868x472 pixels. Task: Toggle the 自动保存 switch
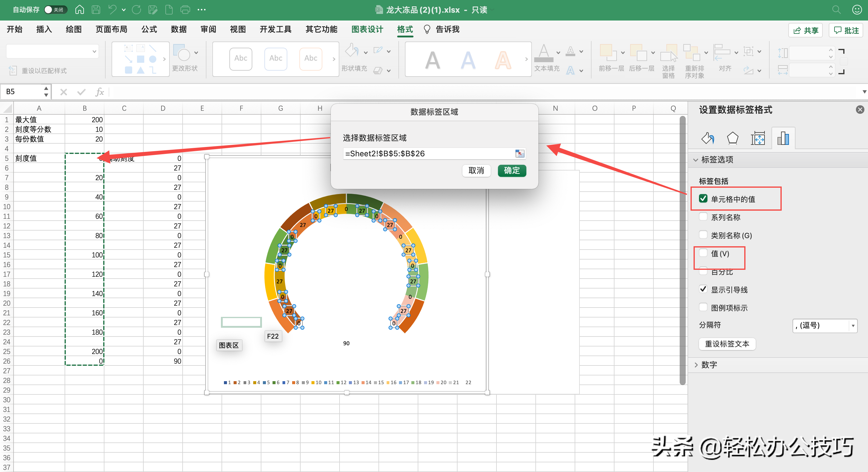[x=55, y=9]
